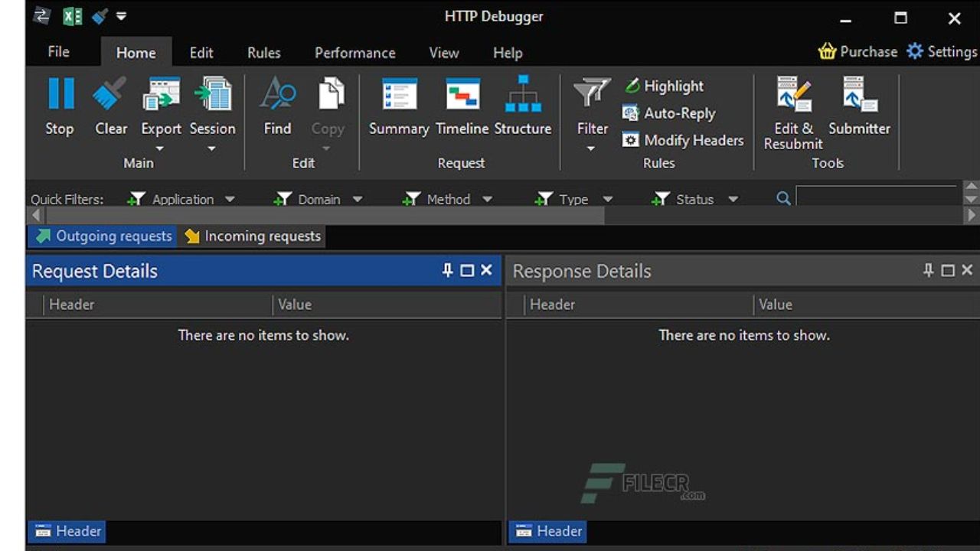Select Header tab under Request Details

67,531
